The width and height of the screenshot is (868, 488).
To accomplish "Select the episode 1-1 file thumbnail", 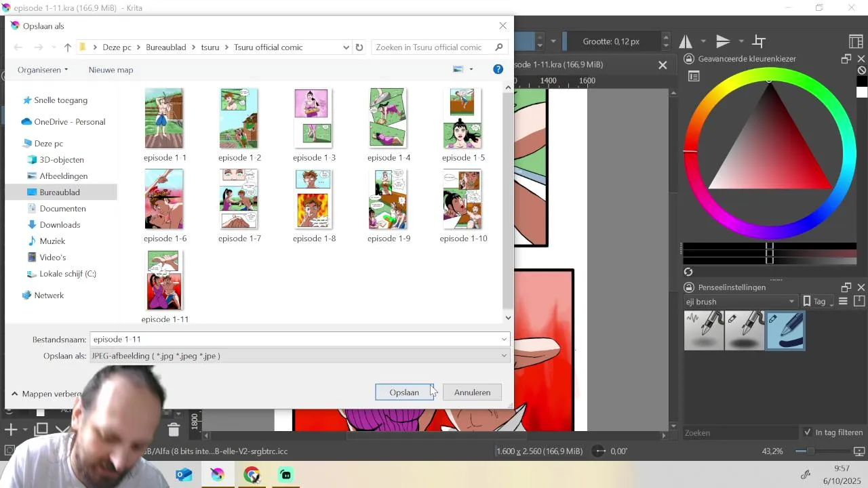I will point(164,119).
